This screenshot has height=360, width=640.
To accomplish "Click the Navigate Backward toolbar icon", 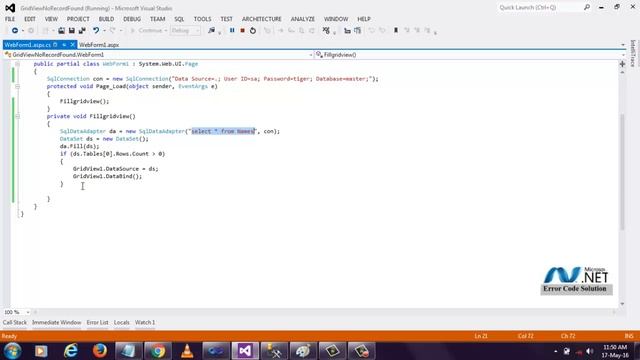I will point(15,31).
